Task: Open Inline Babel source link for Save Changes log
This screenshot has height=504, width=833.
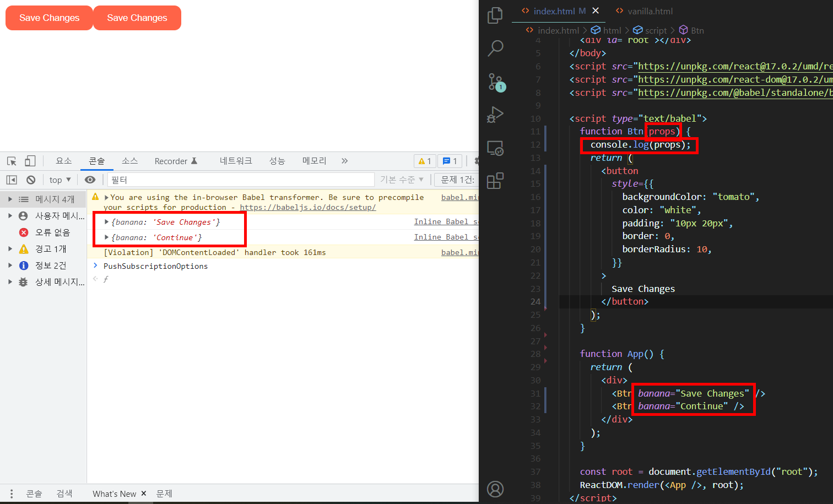Action: pos(446,221)
